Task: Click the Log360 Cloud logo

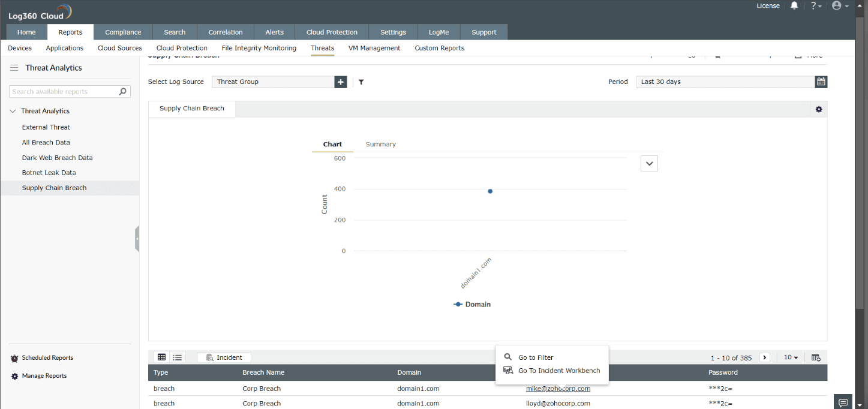Action: coord(40,13)
